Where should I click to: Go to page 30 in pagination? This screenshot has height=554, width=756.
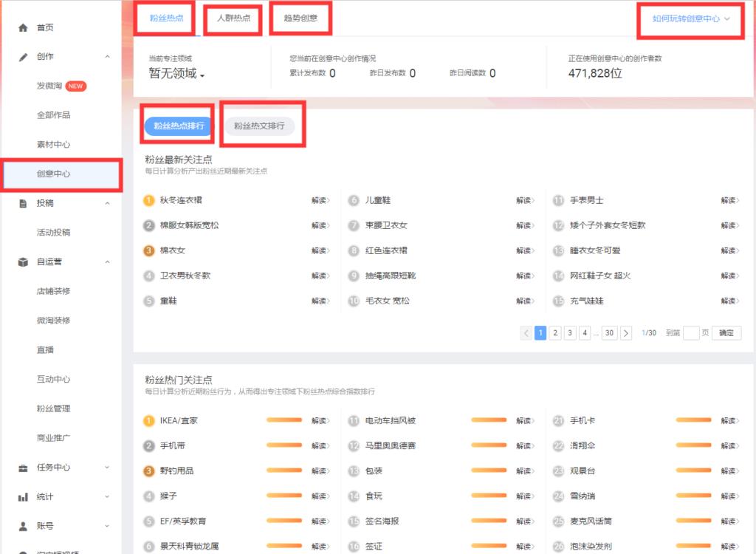tap(609, 333)
